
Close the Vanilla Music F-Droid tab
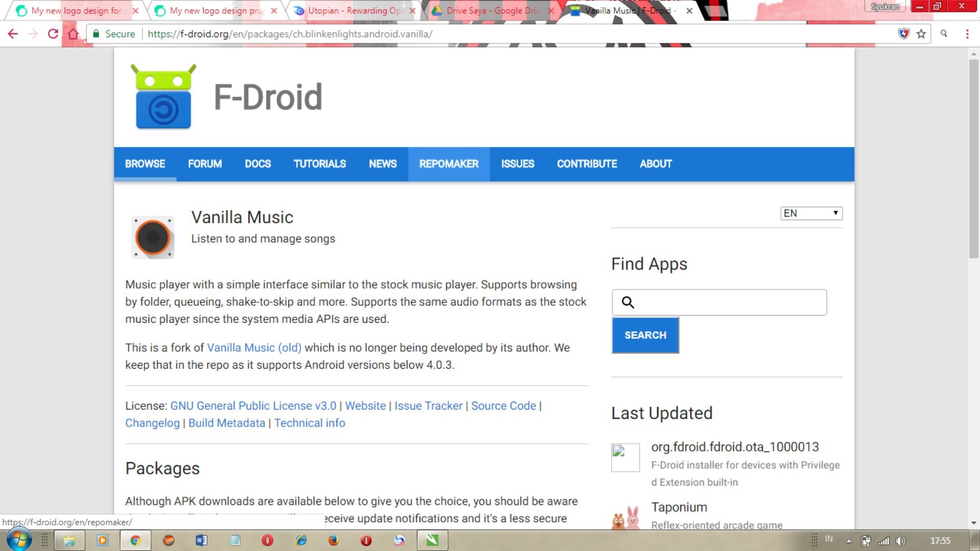tap(689, 10)
